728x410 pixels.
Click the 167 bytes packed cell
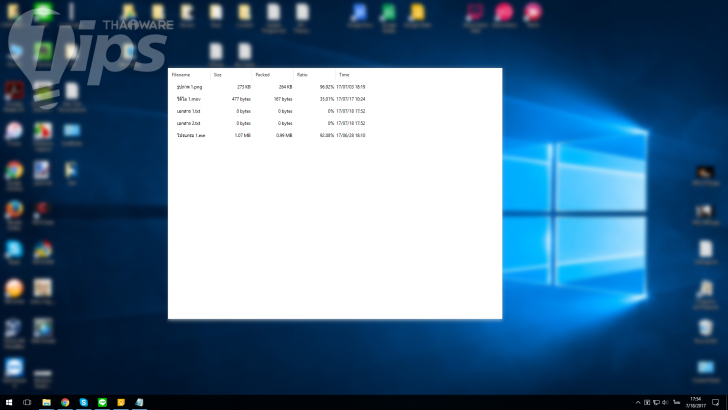283,99
